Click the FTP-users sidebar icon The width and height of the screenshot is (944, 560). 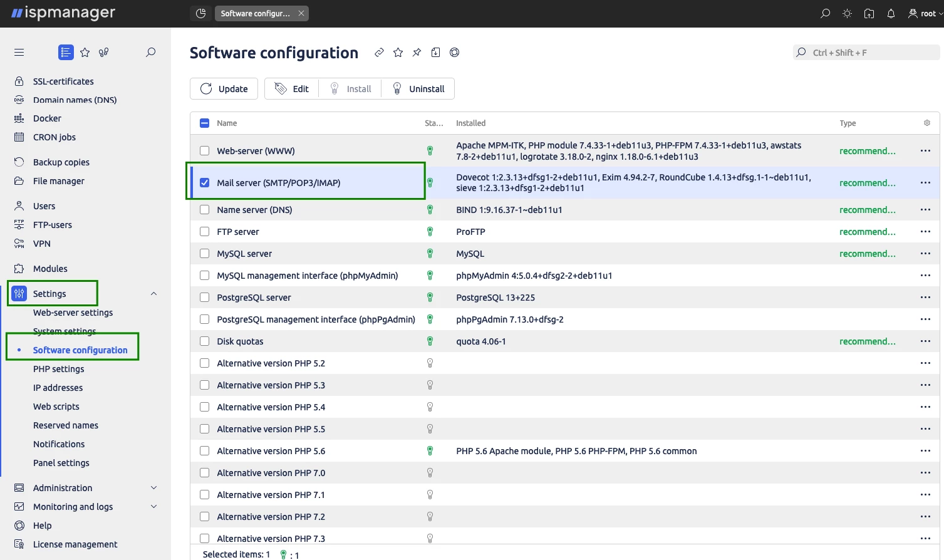[x=19, y=225]
